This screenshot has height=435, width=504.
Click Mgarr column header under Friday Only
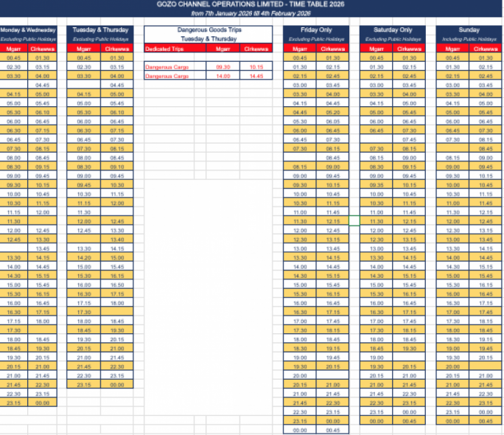[300, 48]
